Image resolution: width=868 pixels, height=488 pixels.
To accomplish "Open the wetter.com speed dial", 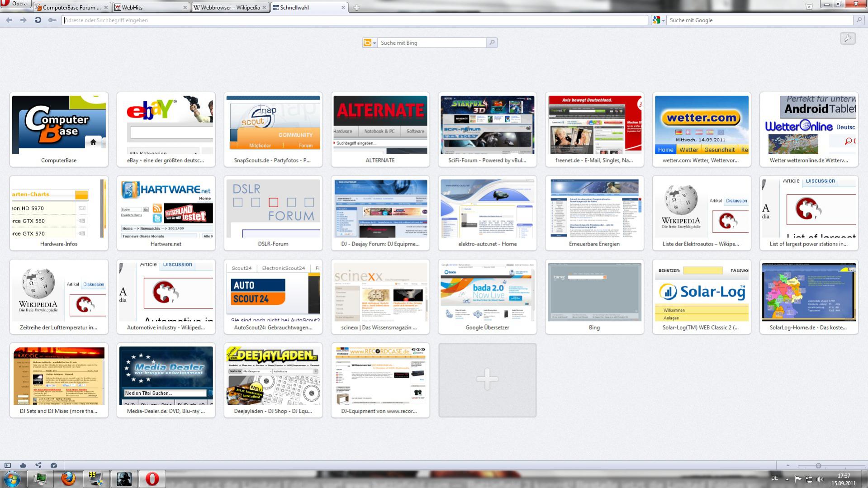I will click(x=702, y=130).
